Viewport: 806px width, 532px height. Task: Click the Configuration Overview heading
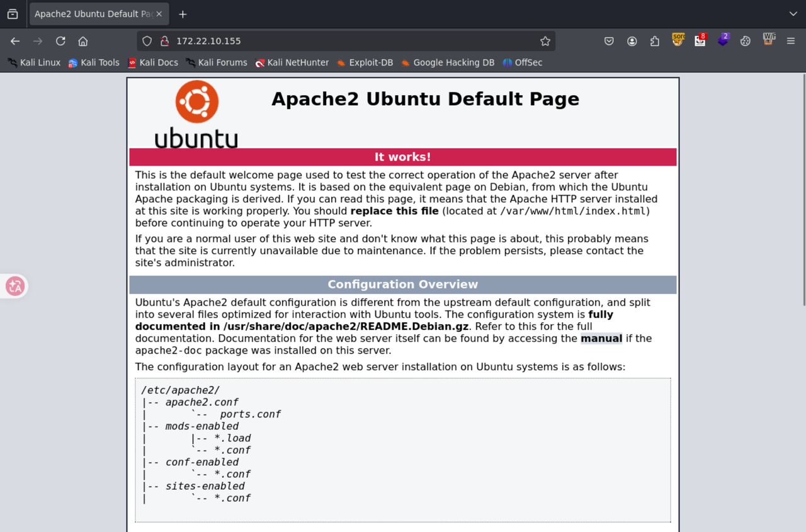pos(403,285)
